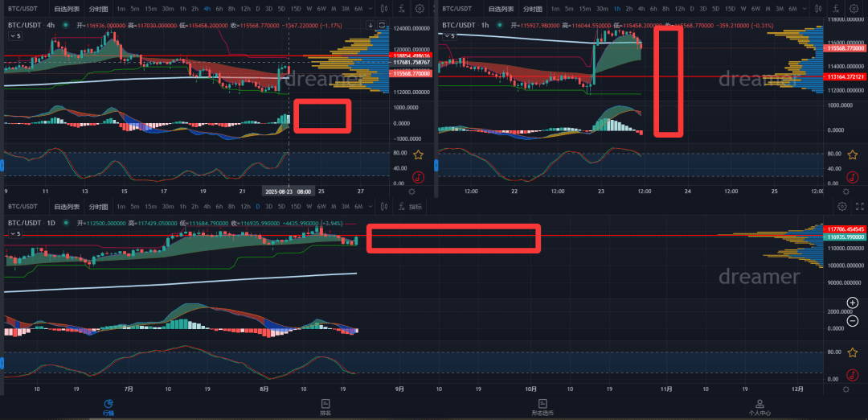Click the red music note on 1D chart
The image size is (868, 420).
[853, 375]
